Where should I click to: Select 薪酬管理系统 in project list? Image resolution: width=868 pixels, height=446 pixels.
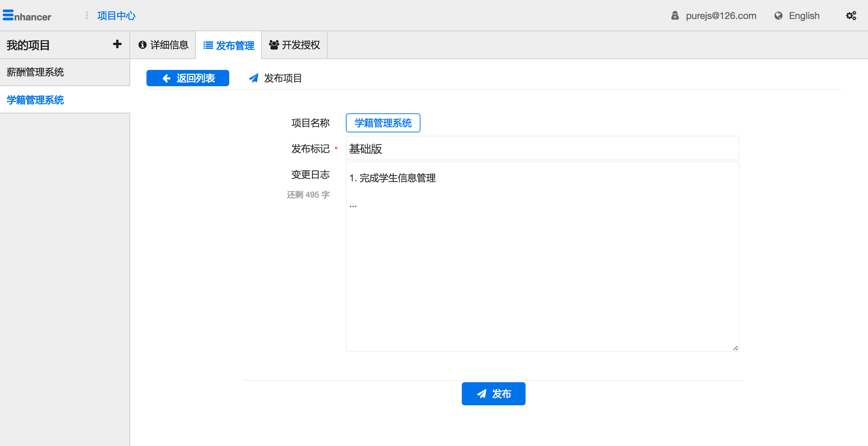(x=35, y=72)
